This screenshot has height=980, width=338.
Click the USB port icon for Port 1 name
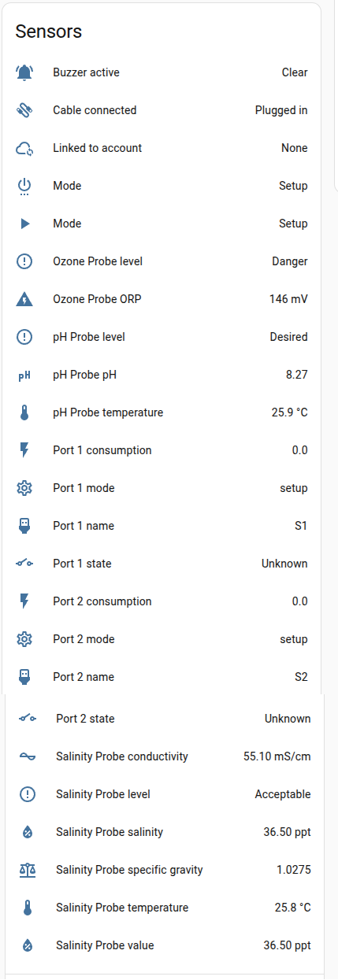tap(24, 526)
